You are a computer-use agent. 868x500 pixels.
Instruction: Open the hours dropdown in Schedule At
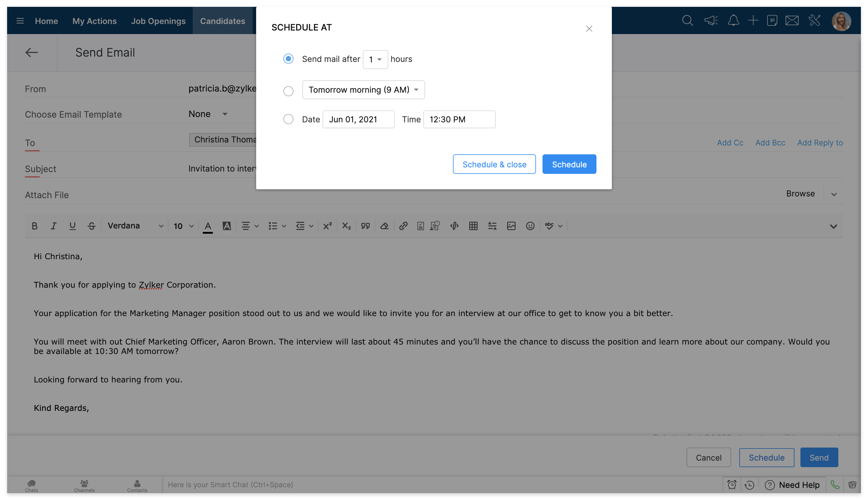pyautogui.click(x=375, y=59)
